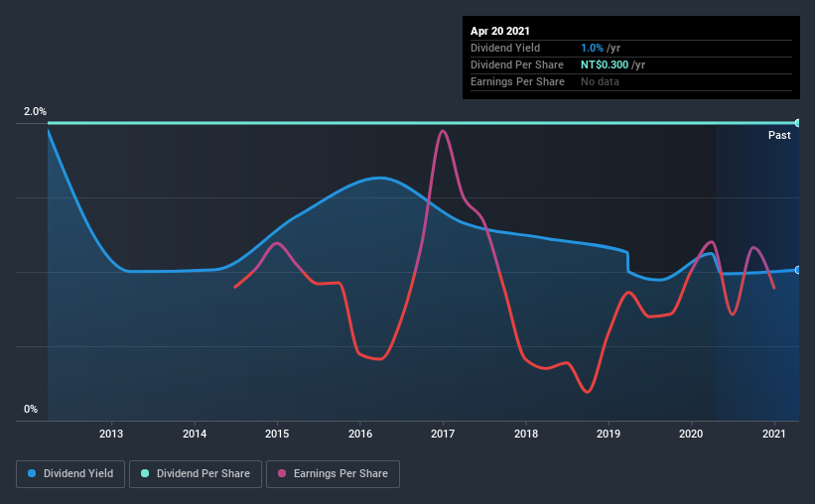Click the pink dot in Earnings Per Share legend

[282, 473]
